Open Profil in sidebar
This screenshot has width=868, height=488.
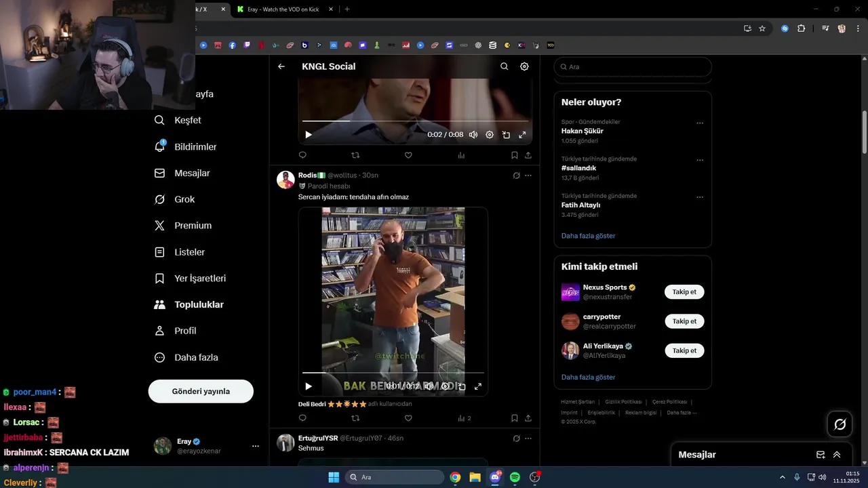pos(176,331)
